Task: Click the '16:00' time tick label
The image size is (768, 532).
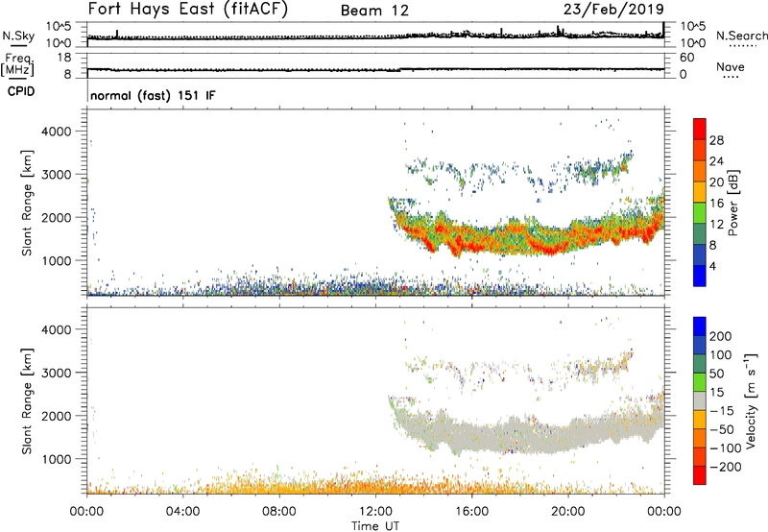Action: [471, 512]
